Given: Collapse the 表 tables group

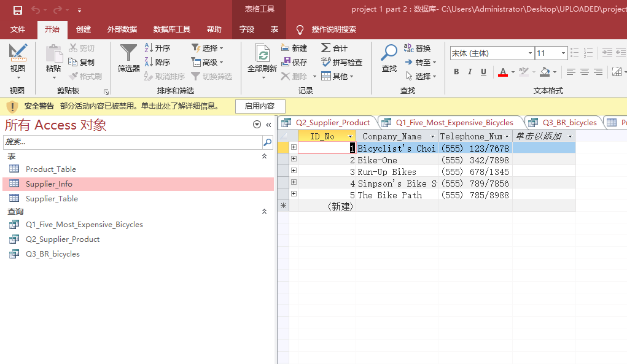Looking at the screenshot, I should click(x=264, y=157).
